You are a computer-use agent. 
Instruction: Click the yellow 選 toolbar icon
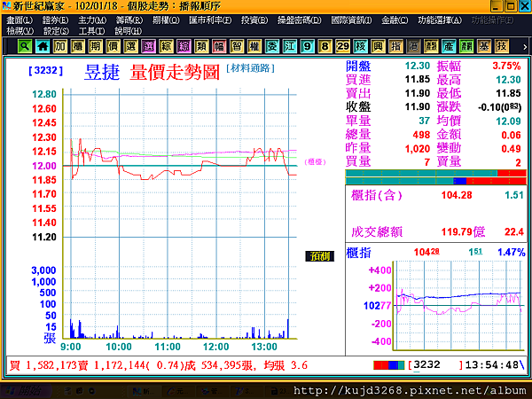click(130, 46)
